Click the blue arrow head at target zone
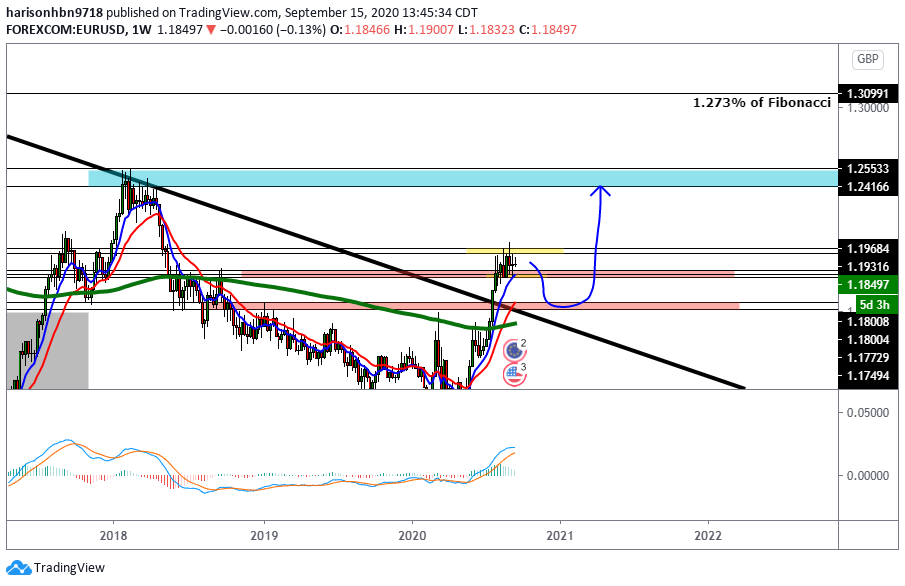The image size is (905, 586). pyautogui.click(x=600, y=190)
